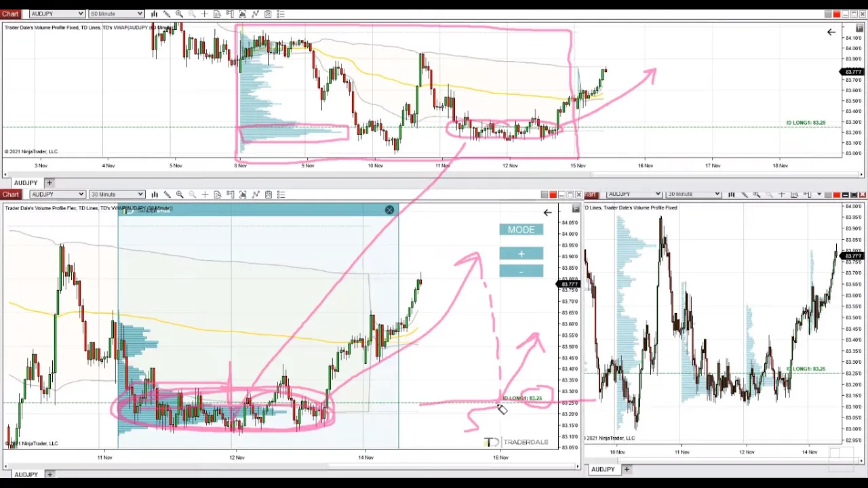
Task: Open 30 Minute interval dropdown in right-hand chart
Action: [x=692, y=194]
